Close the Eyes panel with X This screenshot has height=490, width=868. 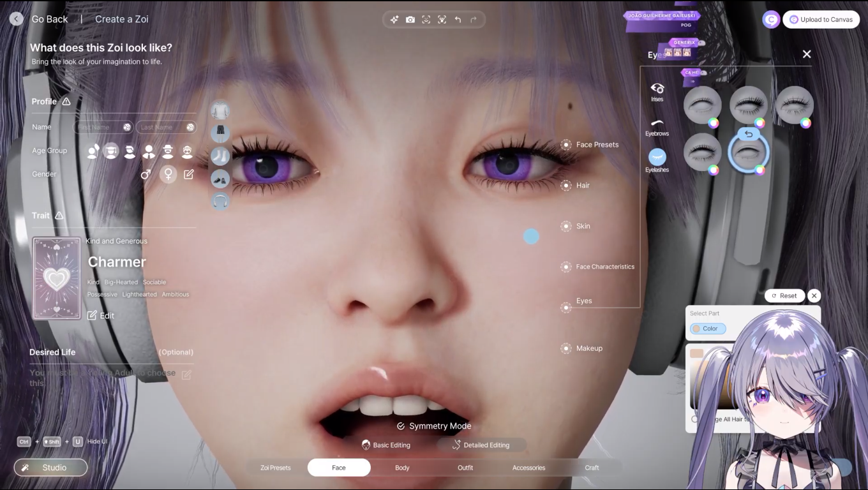click(x=807, y=54)
